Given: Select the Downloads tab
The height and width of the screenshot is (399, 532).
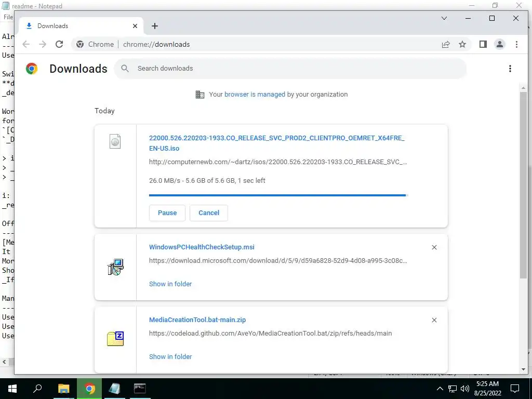Looking at the screenshot, I should [79, 26].
